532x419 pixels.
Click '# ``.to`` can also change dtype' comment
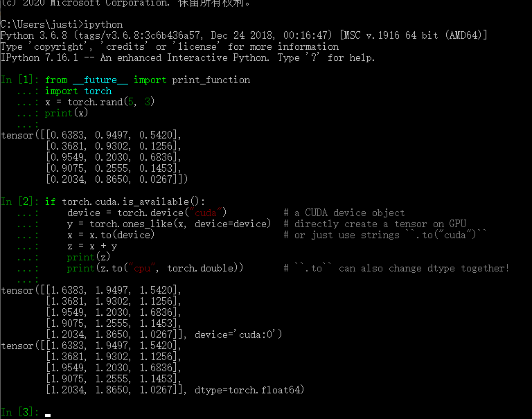pos(396,268)
